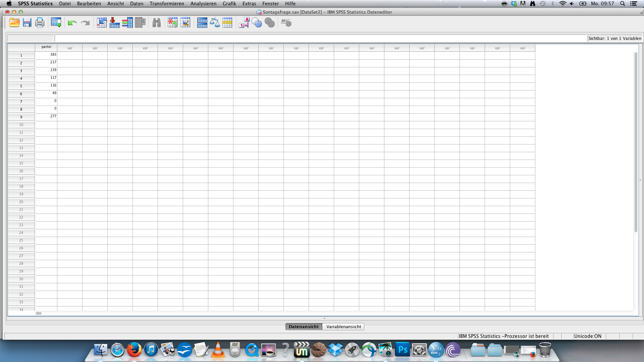The image size is (644, 362).
Task: Click the Open data document folder icon
Action: pos(14,23)
